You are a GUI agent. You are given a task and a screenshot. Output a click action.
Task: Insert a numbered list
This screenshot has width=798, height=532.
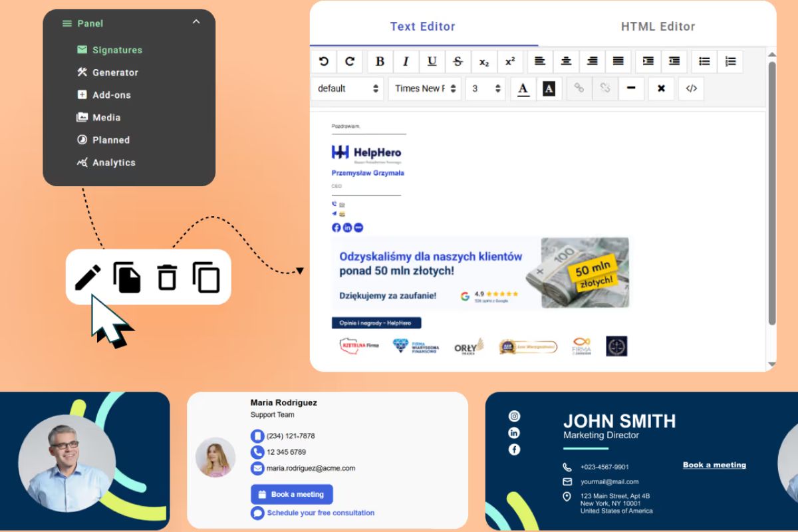click(730, 62)
